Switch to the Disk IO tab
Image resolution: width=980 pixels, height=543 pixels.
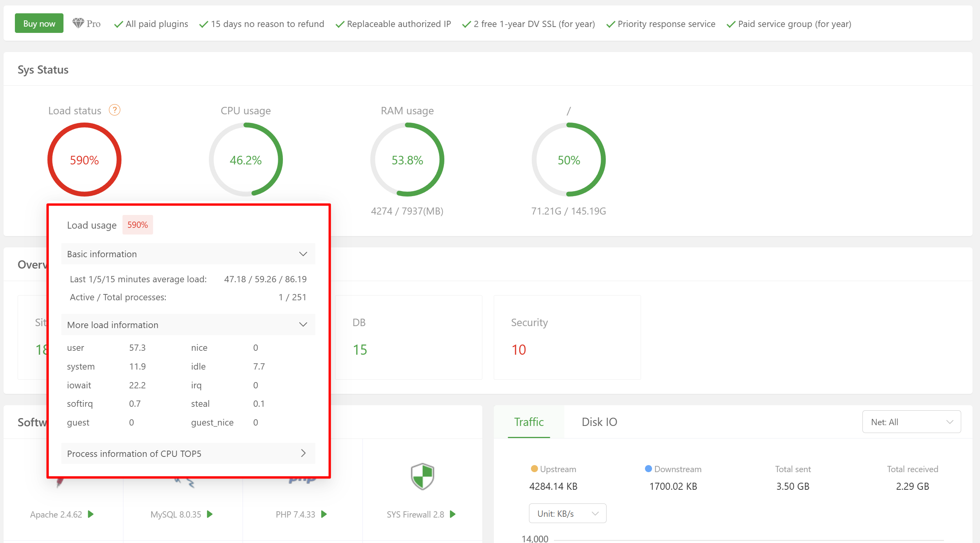pyautogui.click(x=599, y=422)
